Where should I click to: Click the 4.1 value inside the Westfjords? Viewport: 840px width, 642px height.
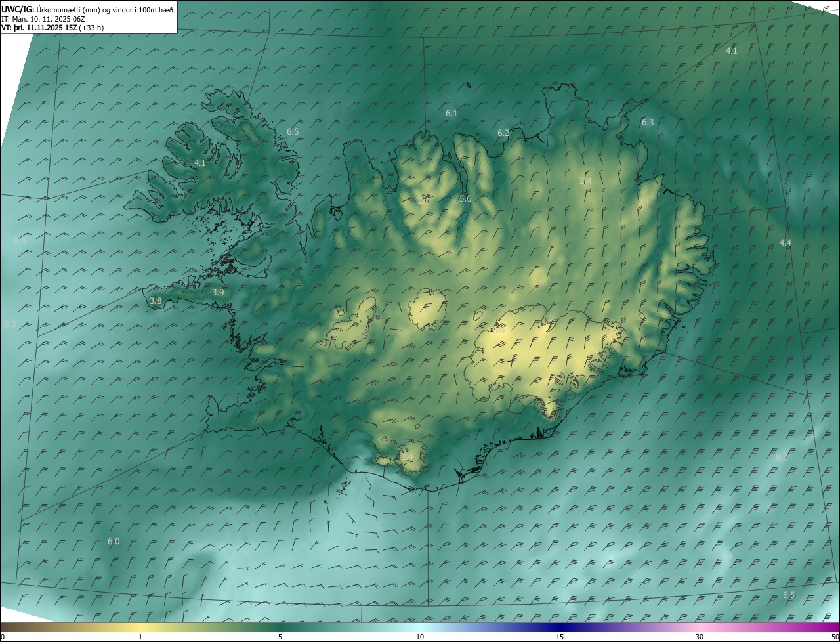tap(200, 163)
